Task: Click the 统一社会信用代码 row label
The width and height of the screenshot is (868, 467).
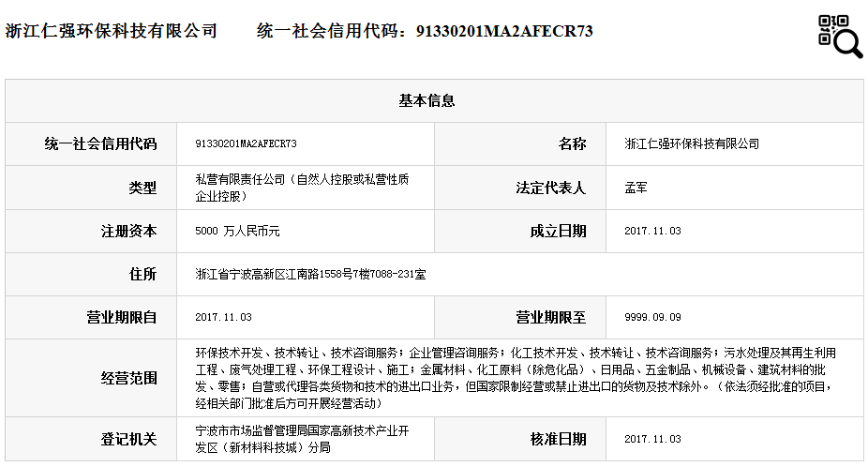Action: pyautogui.click(x=100, y=144)
